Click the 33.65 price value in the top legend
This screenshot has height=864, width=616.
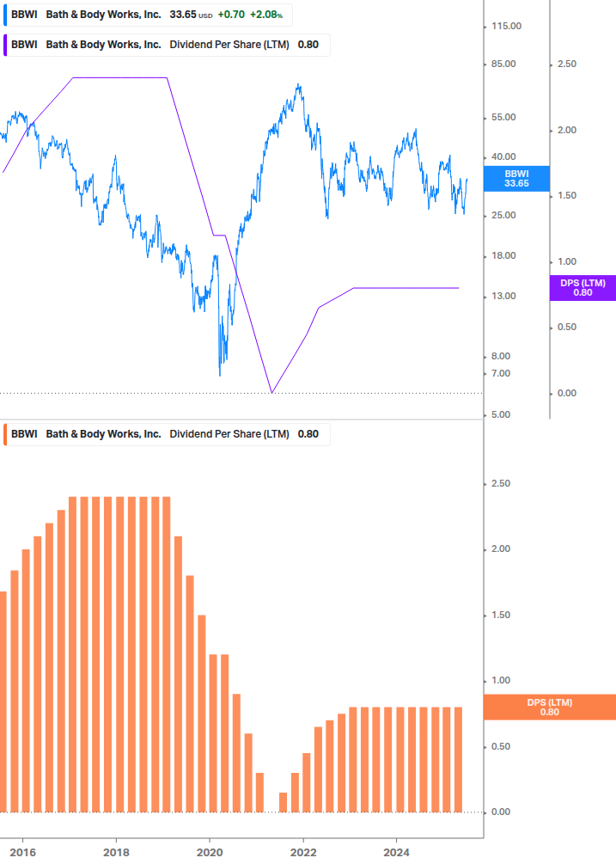point(183,15)
